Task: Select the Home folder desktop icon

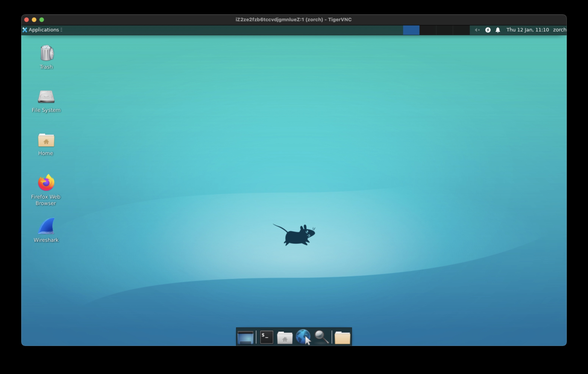Action: [x=46, y=140]
